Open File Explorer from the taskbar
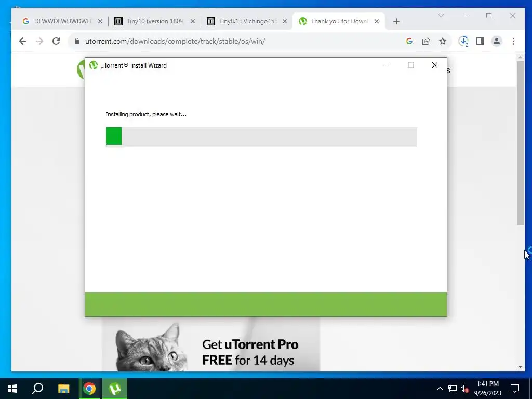The width and height of the screenshot is (532, 399). point(63,389)
